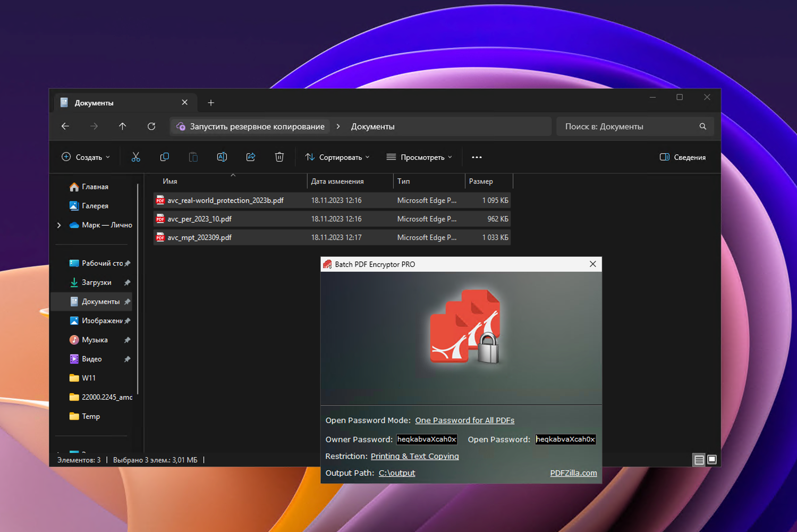Open the Сортировать dropdown
797x532 pixels.
[x=337, y=157]
